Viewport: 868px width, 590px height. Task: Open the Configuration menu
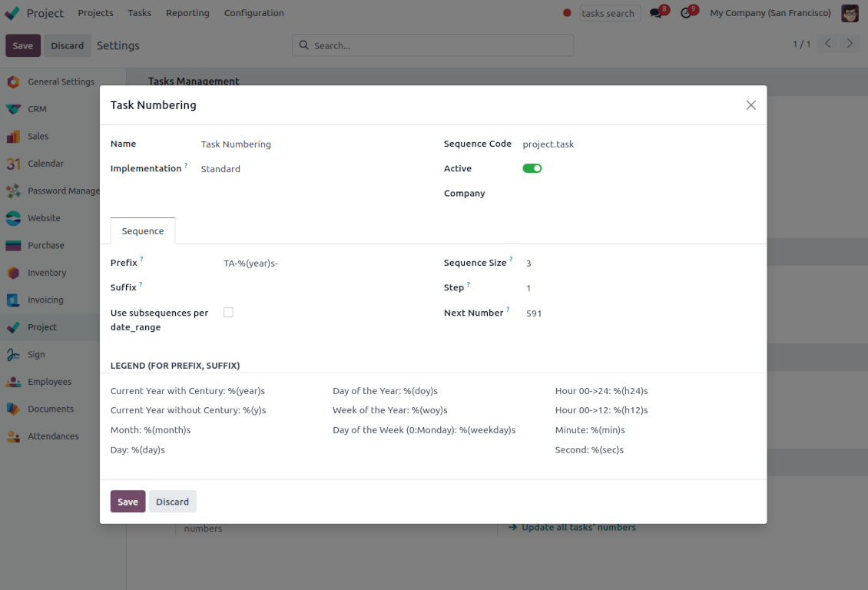point(254,13)
